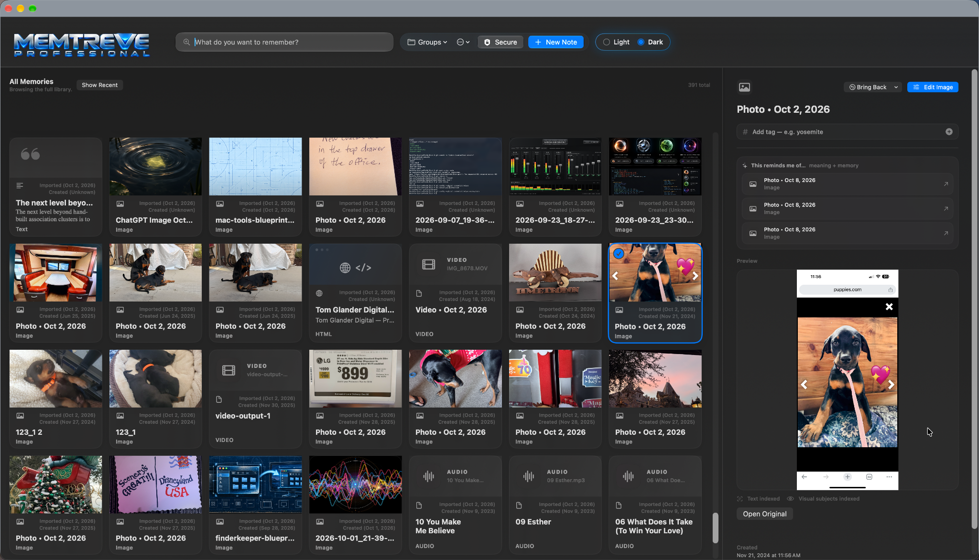Click the search magnifier icon
This screenshot has width=979, height=560.
pyautogui.click(x=186, y=42)
